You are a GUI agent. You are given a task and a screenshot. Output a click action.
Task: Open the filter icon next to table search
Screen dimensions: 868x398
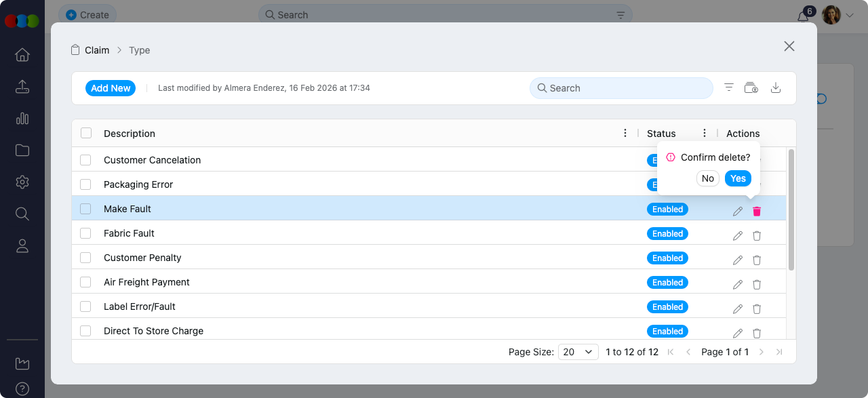point(729,88)
